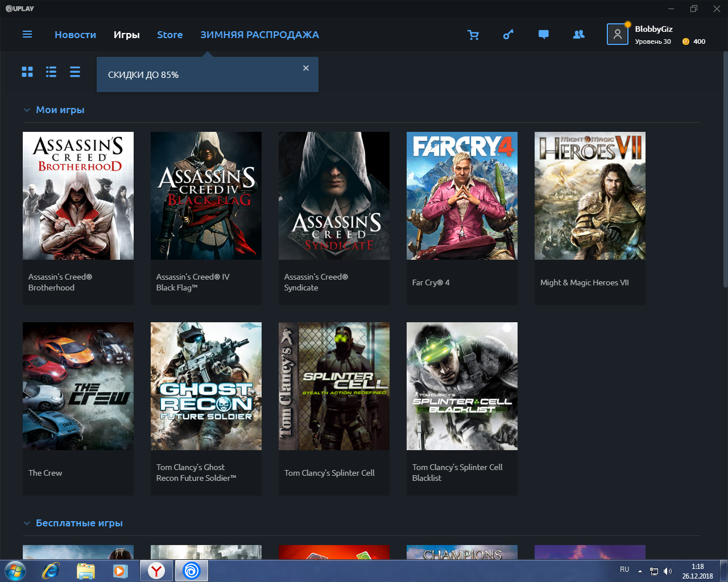Image resolution: width=728 pixels, height=582 pixels.
Task: Click the BlobbyGiz profile avatar
Action: [618, 34]
